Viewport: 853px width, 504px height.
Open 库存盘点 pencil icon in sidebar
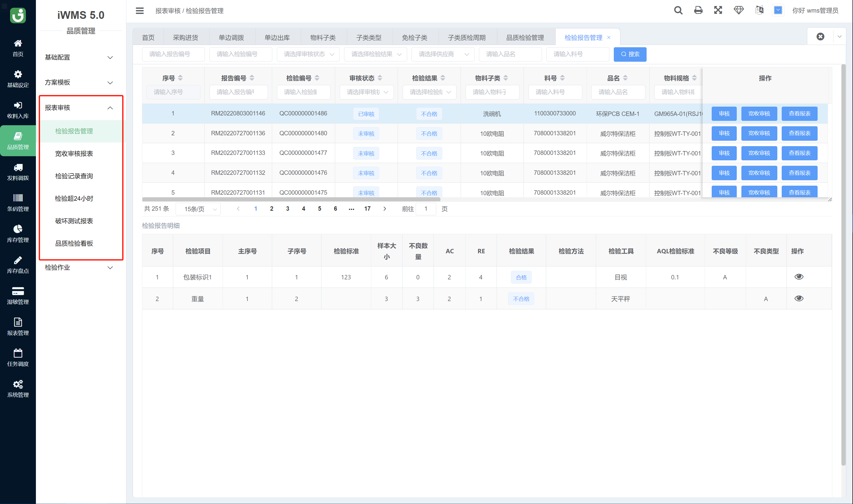(x=18, y=260)
